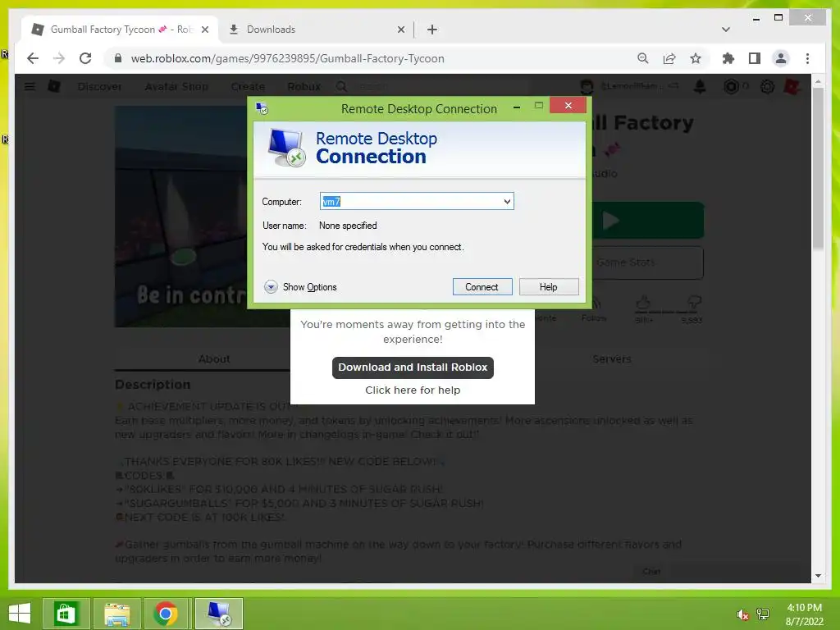Open the Windows Start button
840x630 pixels.
click(x=20, y=613)
